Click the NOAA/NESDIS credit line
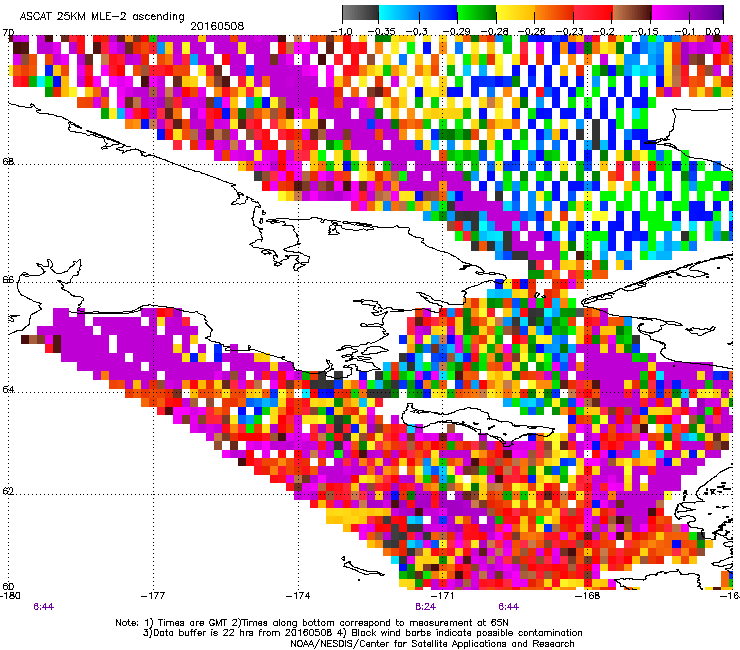This screenshot has width=740, height=650. point(432,643)
